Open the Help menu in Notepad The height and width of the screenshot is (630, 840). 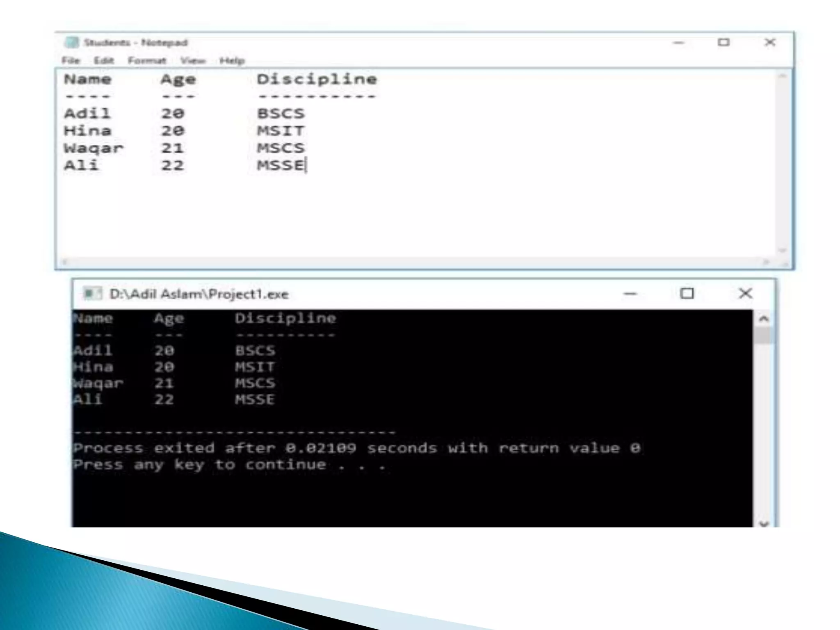tap(232, 61)
